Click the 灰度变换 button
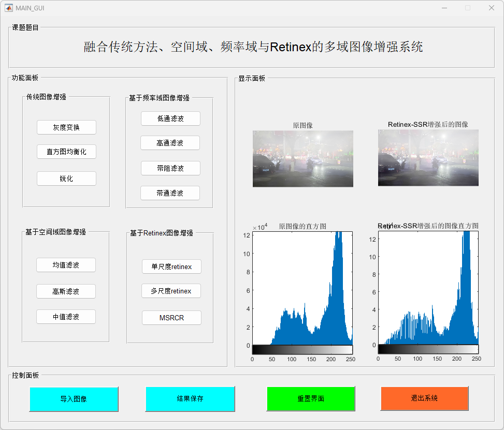Viewport: 504px width, 430px height. (66, 127)
